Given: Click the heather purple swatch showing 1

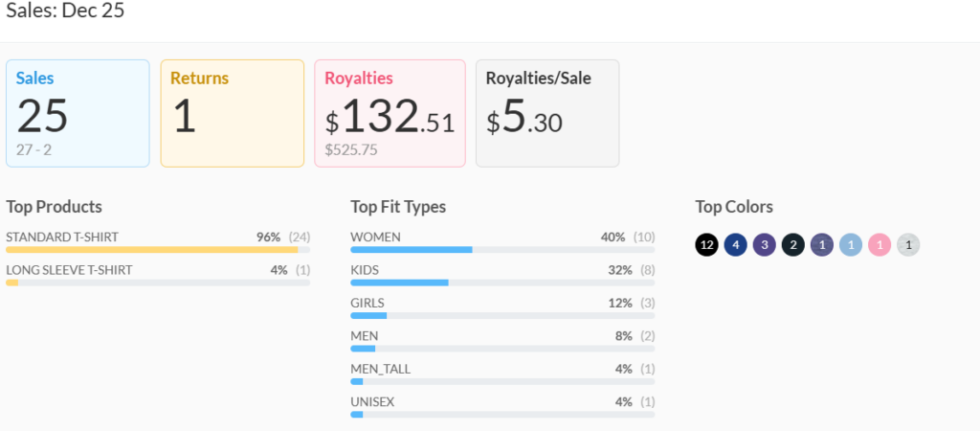Looking at the screenshot, I should tap(821, 245).
